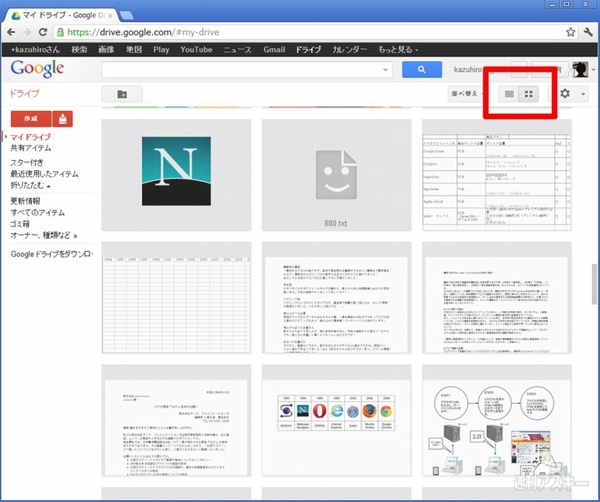Image resolution: width=600 pixels, height=502 pixels.
Task: Open the 並べ替え sort dropdown
Action: (466, 94)
